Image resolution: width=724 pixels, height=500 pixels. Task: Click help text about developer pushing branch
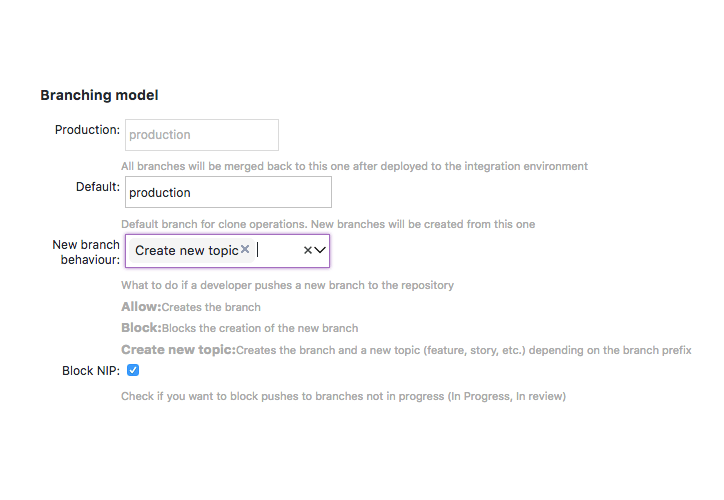click(x=287, y=285)
